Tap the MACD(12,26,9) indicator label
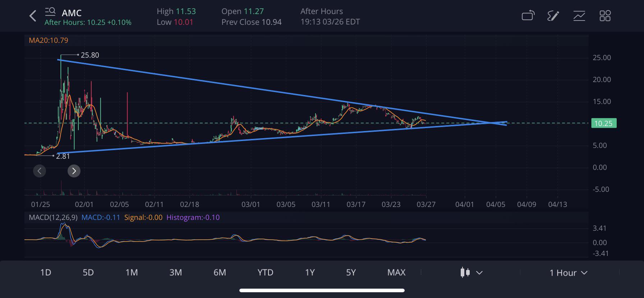Viewport: 644px width, 298px height. (x=52, y=217)
